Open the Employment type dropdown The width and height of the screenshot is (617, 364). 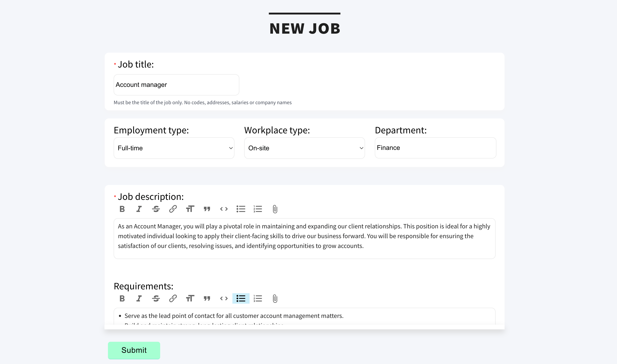[174, 148]
